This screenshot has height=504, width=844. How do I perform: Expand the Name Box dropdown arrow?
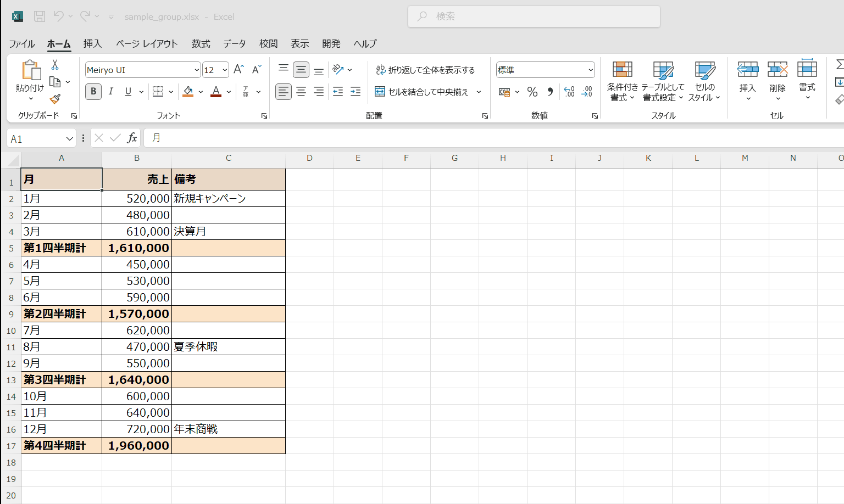tap(69, 139)
